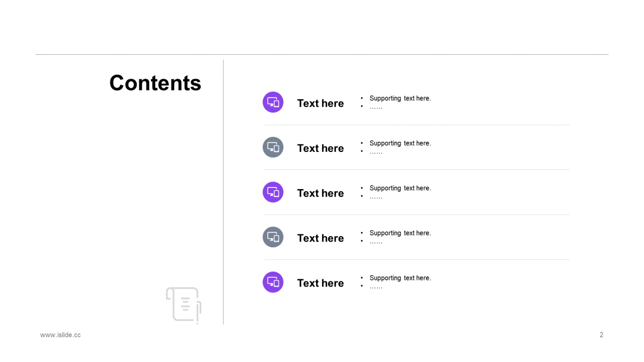Click the second gray device icon
The height and width of the screenshot is (362, 644).
tap(273, 147)
